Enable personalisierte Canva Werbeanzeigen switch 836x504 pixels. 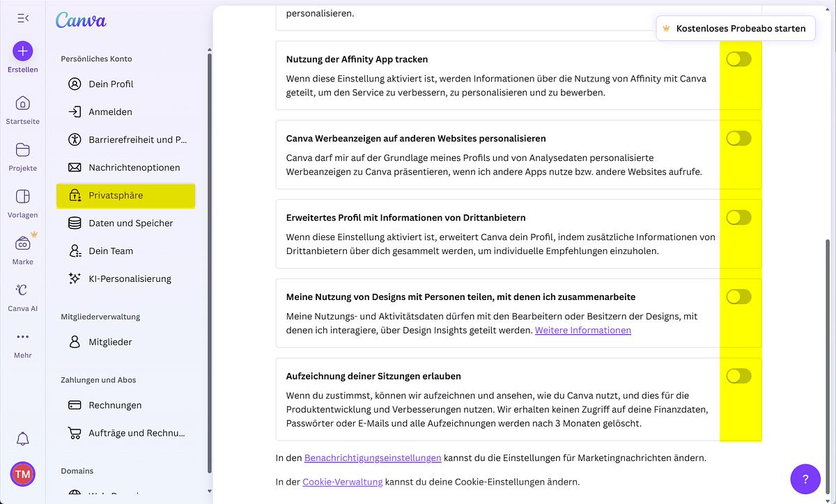coord(738,139)
